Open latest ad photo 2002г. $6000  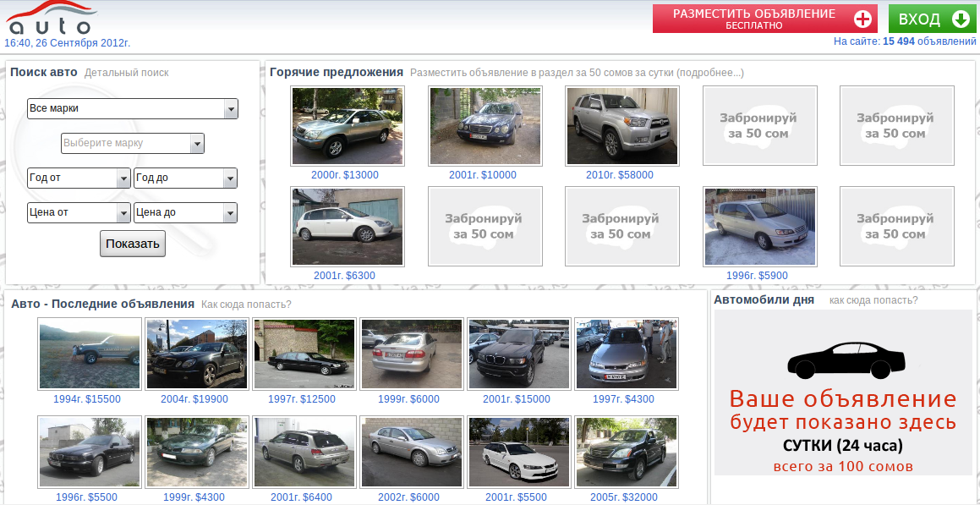coord(412,452)
